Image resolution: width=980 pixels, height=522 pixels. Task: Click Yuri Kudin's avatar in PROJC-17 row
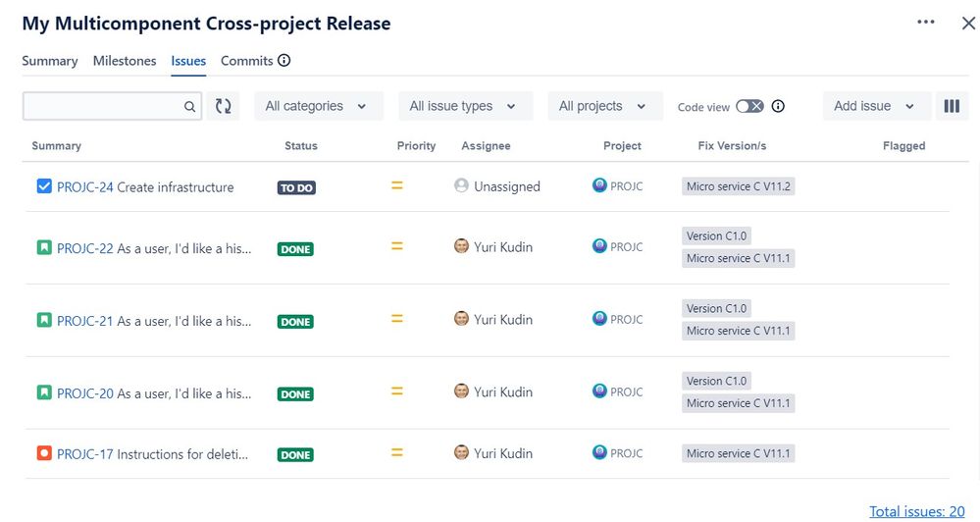461,452
